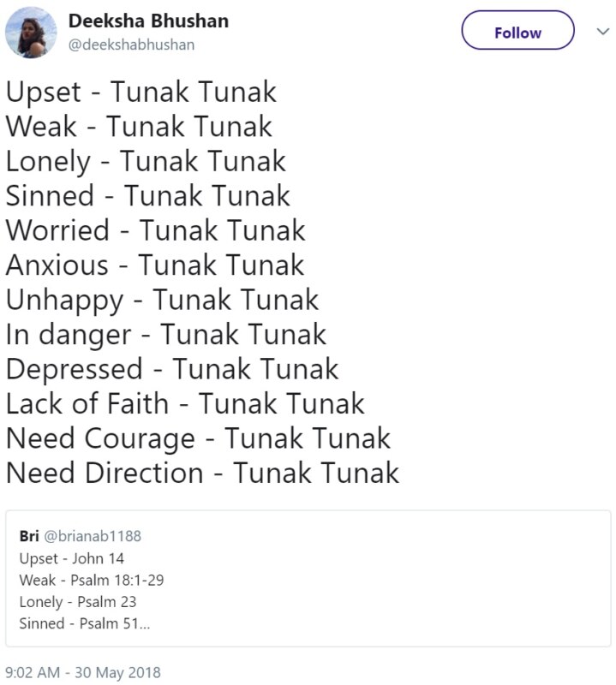
Task: Expand the tweet options chevron menu
Action: pyautogui.click(x=603, y=32)
